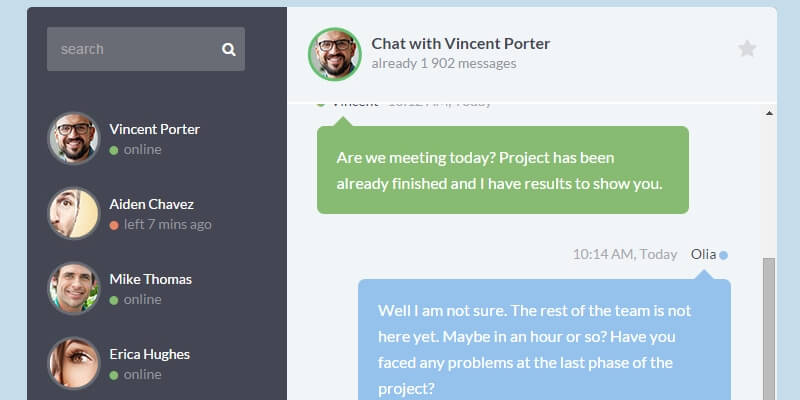Click the green "Are we meeting today?" message bubble
800x400 pixels.
pyautogui.click(x=502, y=170)
